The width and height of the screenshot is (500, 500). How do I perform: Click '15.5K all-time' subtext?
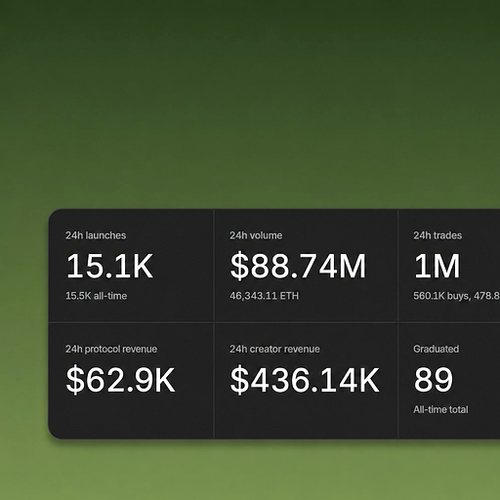click(x=96, y=296)
